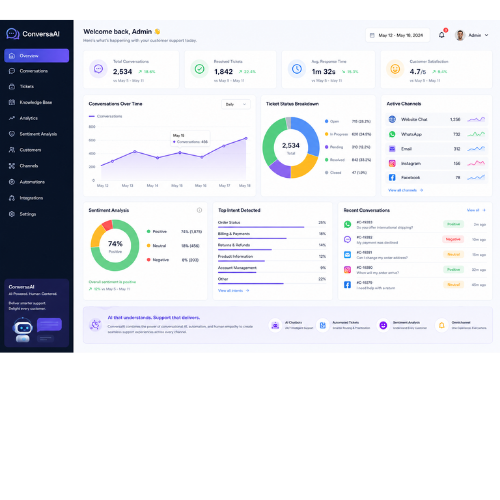Click the ticket status donut chart center
Viewport: 500px width, 500px height.
291,148
